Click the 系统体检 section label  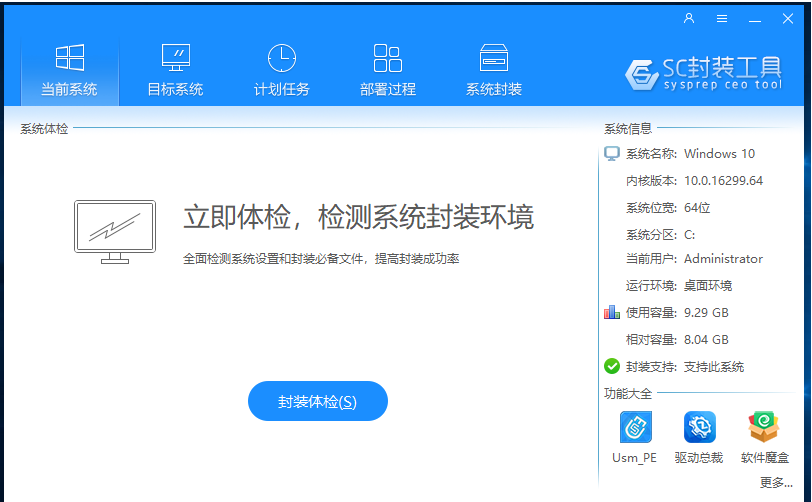pyautogui.click(x=44, y=128)
